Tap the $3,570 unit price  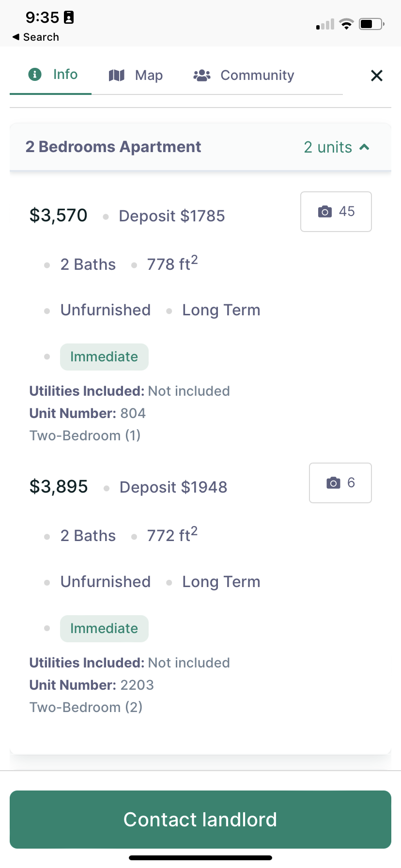click(59, 216)
